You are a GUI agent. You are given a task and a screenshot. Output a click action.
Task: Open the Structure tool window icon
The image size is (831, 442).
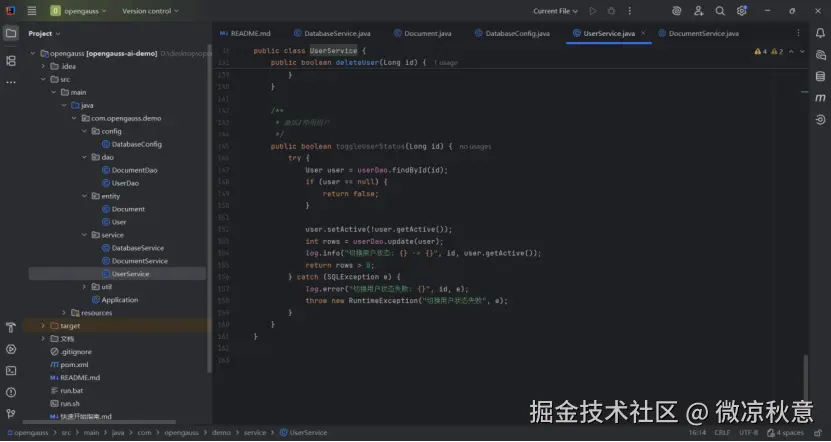click(x=11, y=61)
